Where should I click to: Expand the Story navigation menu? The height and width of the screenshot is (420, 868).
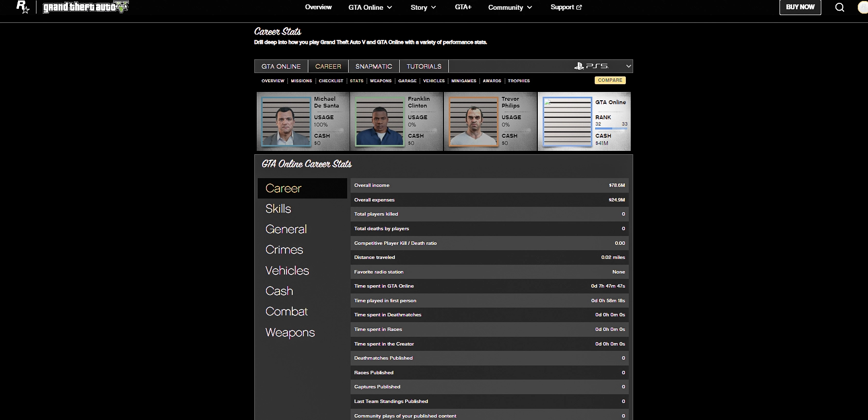[x=423, y=7]
